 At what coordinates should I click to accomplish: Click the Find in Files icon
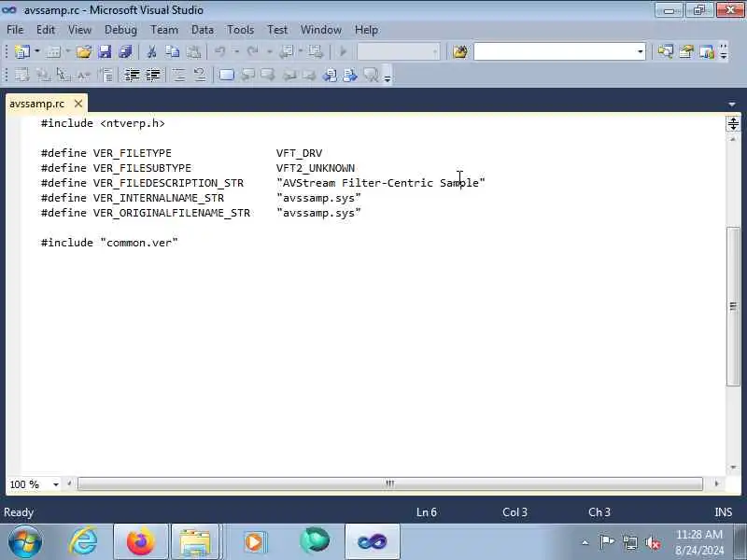[x=460, y=51]
